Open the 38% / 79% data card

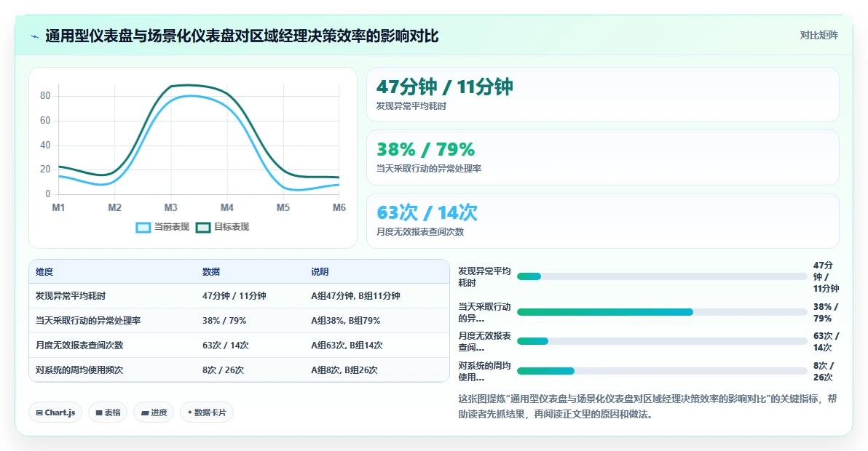603,158
